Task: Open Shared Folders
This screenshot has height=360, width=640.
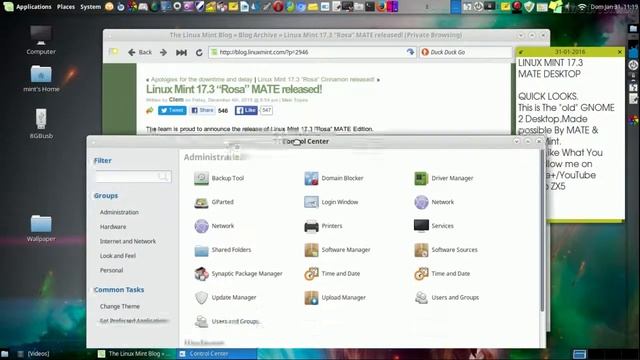Action: 222,250
